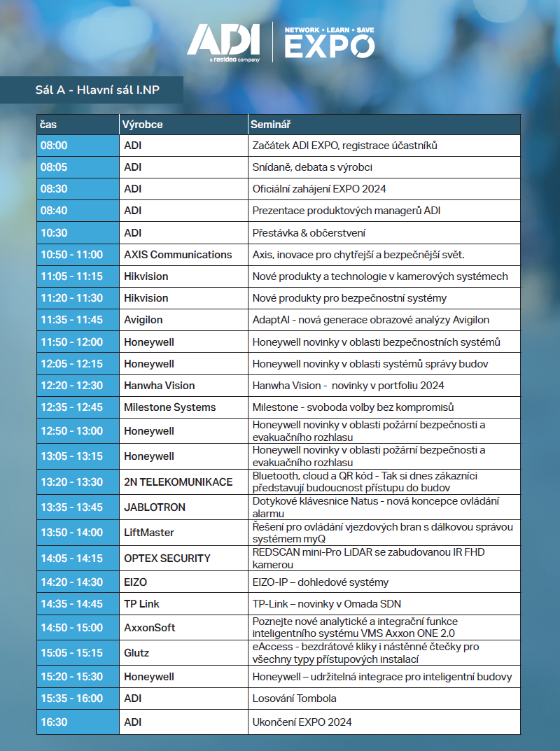Click the 'TP Link' manufacturer cell
Screen dimensions: 560x751
183,604
